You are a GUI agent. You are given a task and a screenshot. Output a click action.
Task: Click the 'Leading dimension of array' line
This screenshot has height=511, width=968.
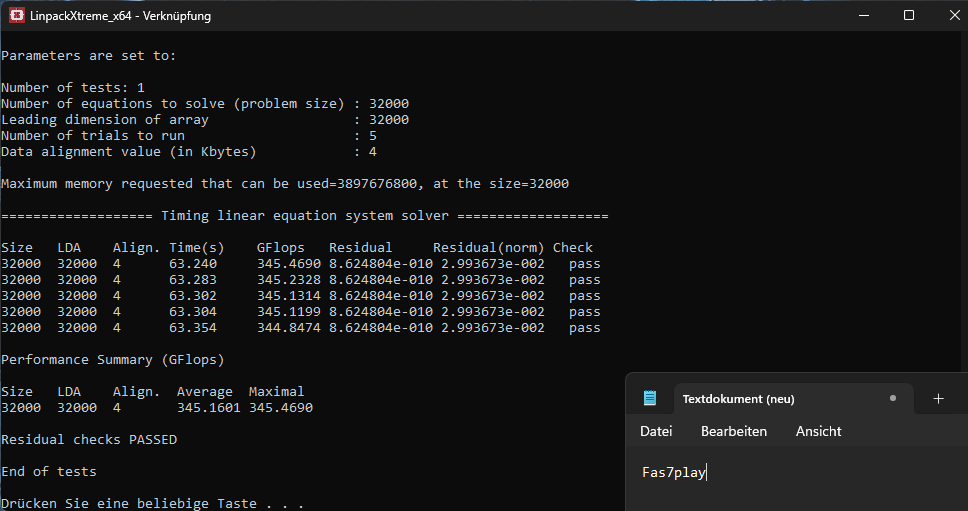[205, 120]
